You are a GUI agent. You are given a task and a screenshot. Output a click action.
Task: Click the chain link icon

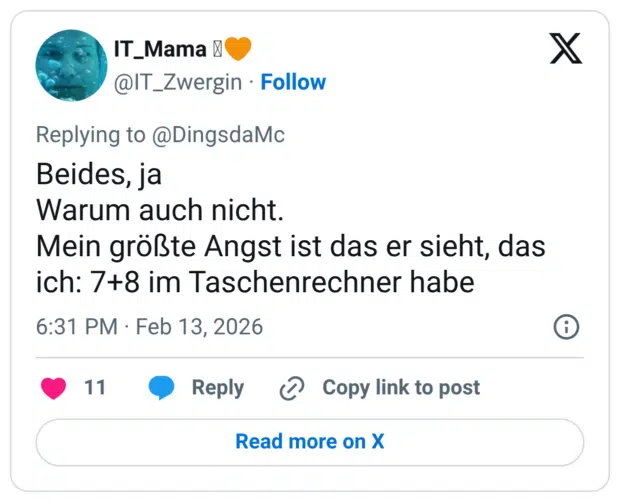(x=292, y=388)
